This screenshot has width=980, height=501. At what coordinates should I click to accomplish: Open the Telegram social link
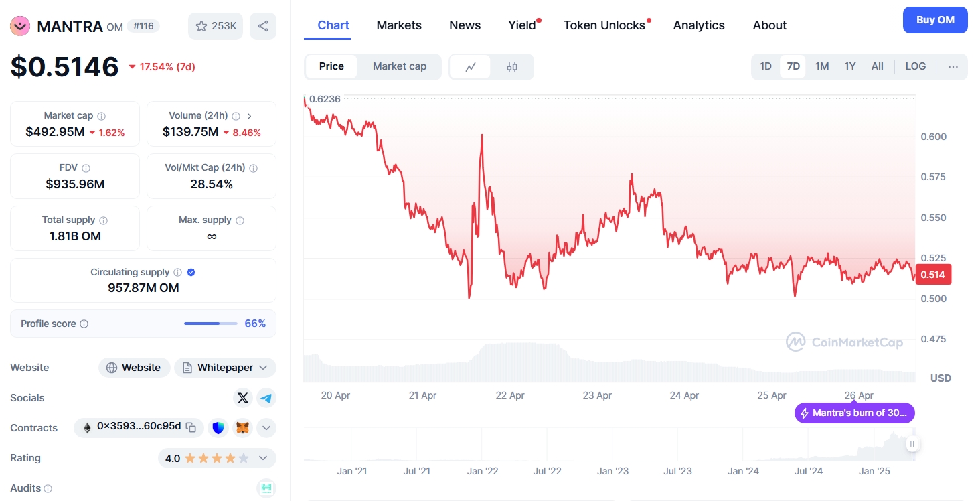pos(266,398)
